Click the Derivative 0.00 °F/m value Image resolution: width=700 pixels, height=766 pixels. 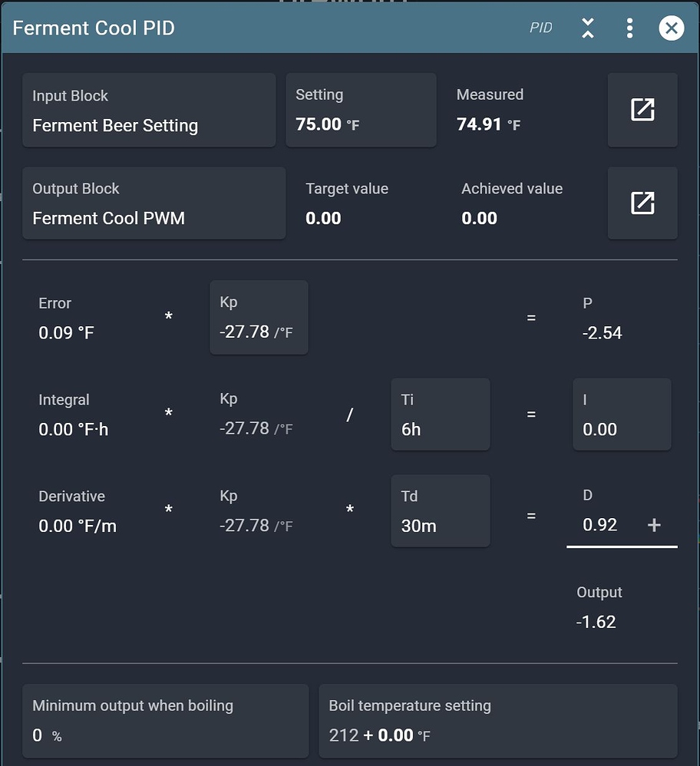(78, 526)
